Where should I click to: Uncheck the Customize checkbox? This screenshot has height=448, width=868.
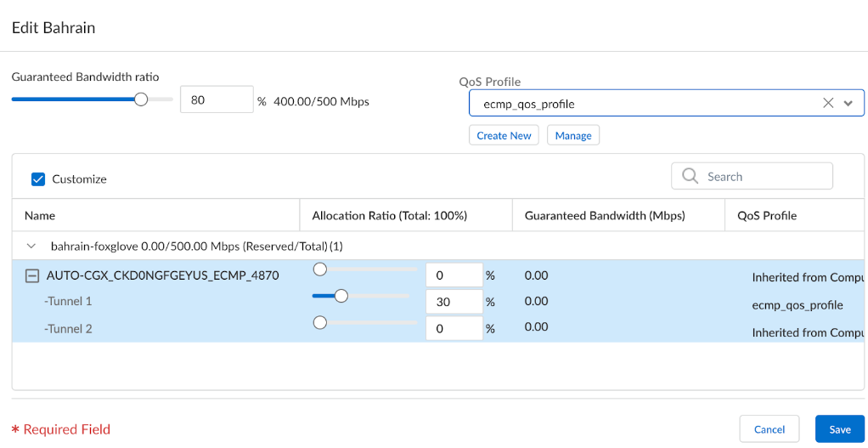pyautogui.click(x=38, y=179)
